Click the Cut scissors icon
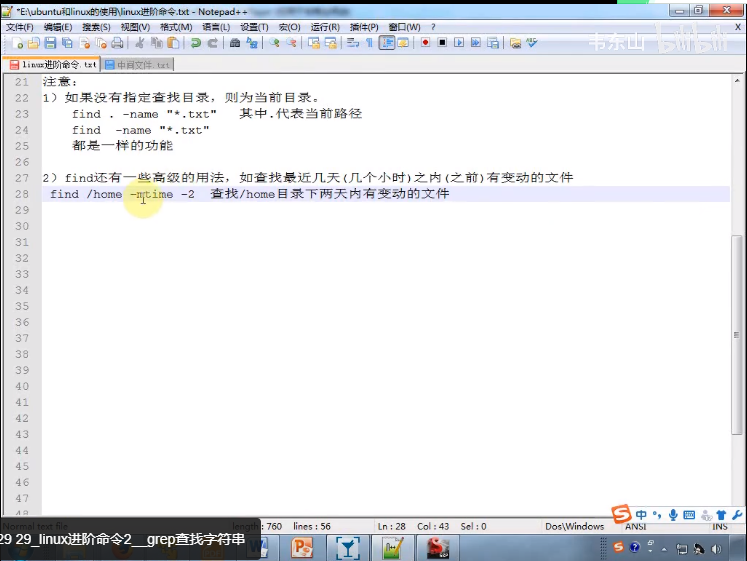 [140, 43]
